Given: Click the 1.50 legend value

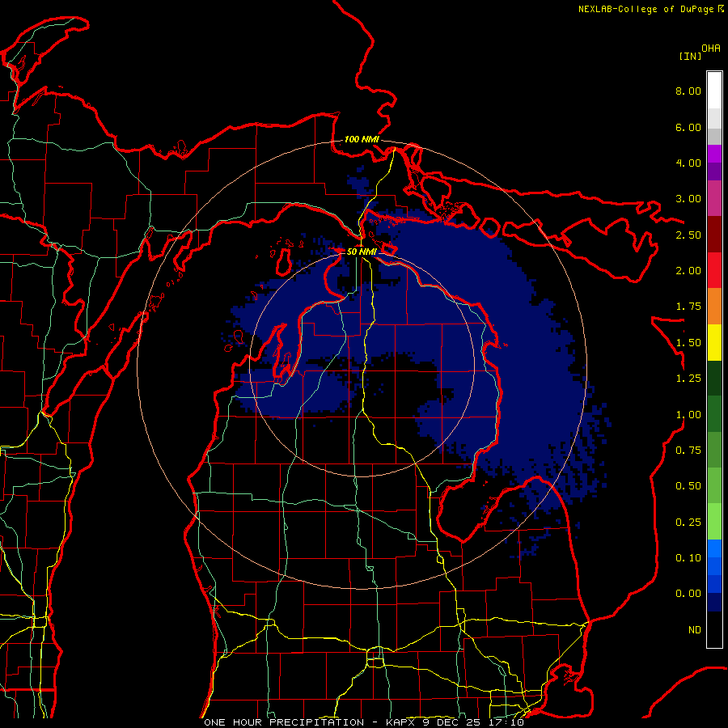Looking at the screenshot, I should pyautogui.click(x=688, y=343).
